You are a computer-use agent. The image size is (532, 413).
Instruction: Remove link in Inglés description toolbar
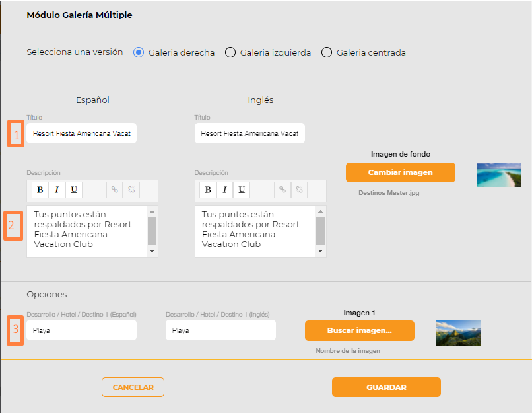tap(299, 190)
